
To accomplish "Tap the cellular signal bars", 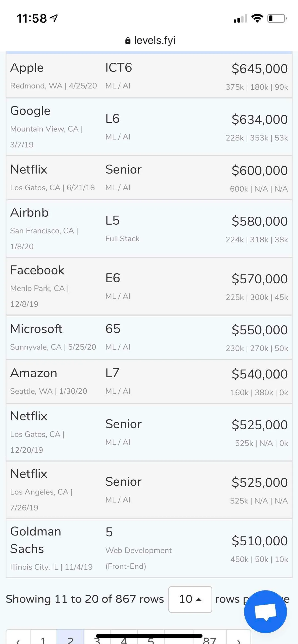I will click(x=240, y=19).
